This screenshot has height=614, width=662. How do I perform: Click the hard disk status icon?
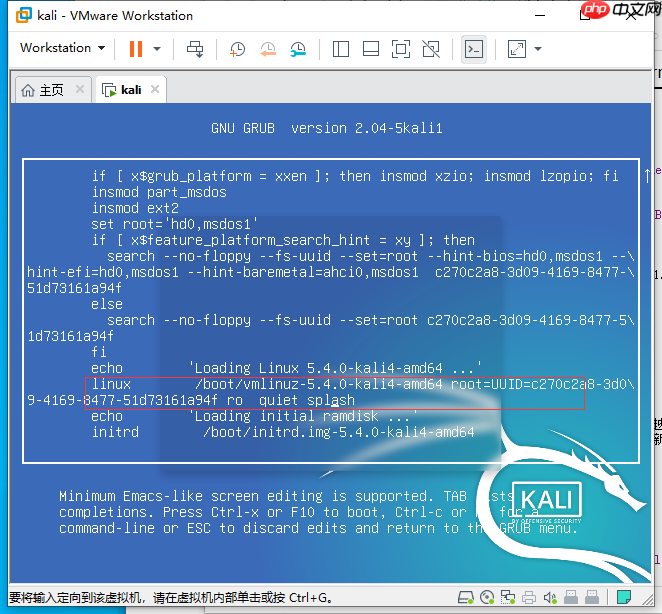466,597
